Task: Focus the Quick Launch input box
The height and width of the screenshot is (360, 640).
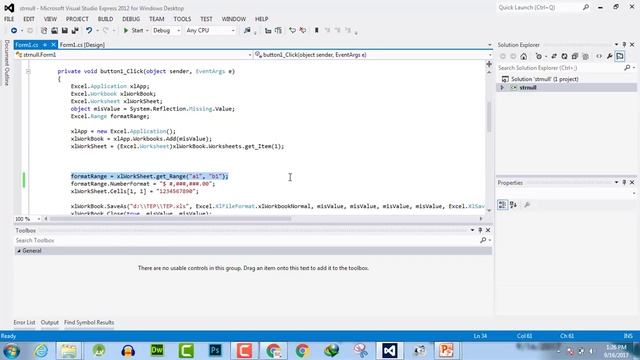Action: (x=539, y=7)
